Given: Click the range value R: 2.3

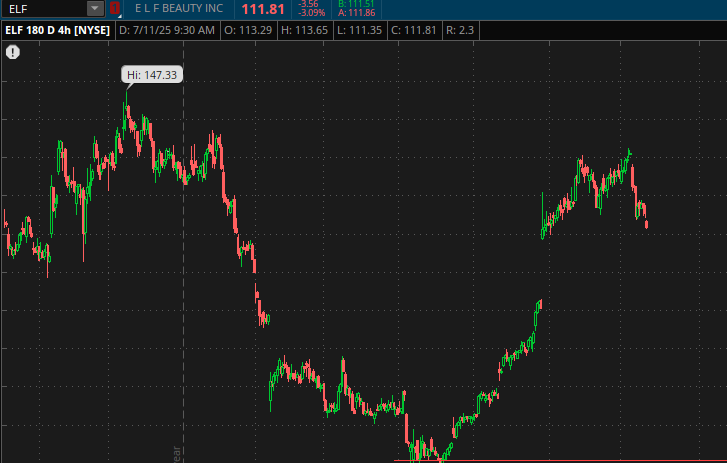Looking at the screenshot, I should 460,30.
